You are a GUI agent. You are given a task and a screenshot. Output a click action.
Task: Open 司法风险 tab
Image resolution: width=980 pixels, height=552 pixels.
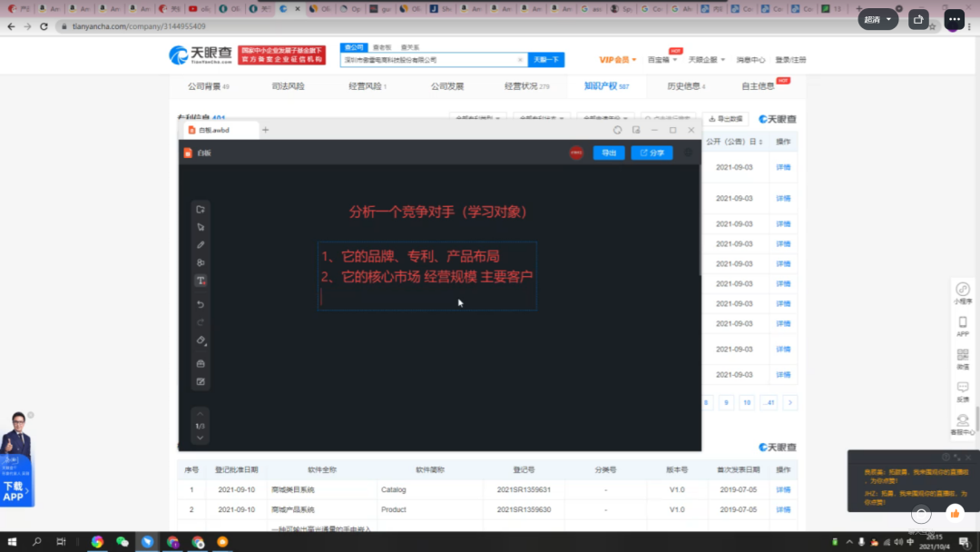[289, 86]
